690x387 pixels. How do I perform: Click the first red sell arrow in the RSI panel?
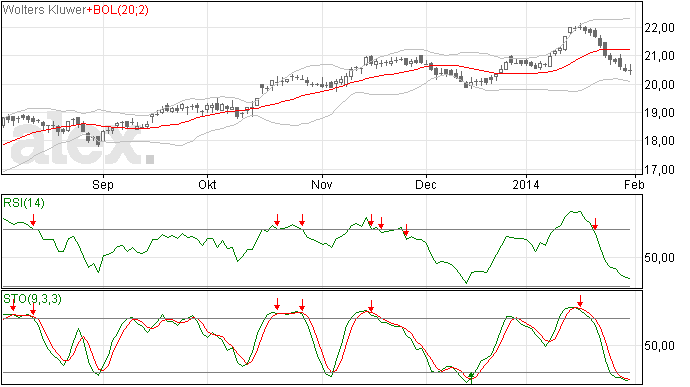33,220
